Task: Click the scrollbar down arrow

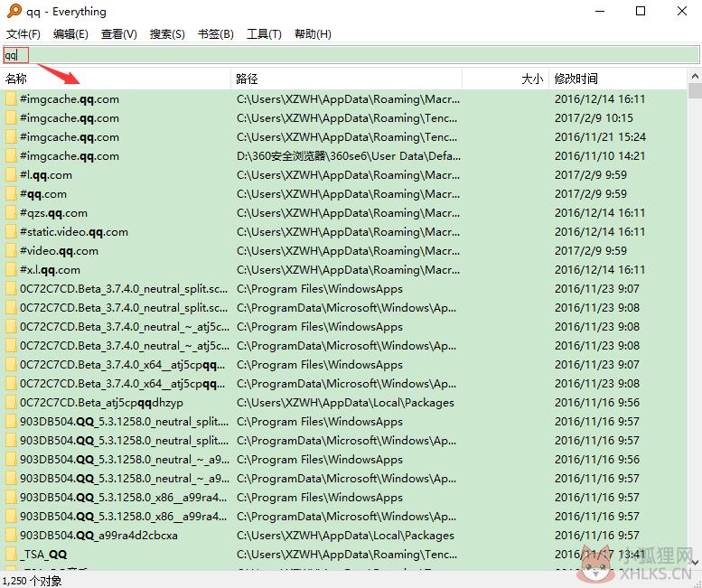Action: pos(695,562)
